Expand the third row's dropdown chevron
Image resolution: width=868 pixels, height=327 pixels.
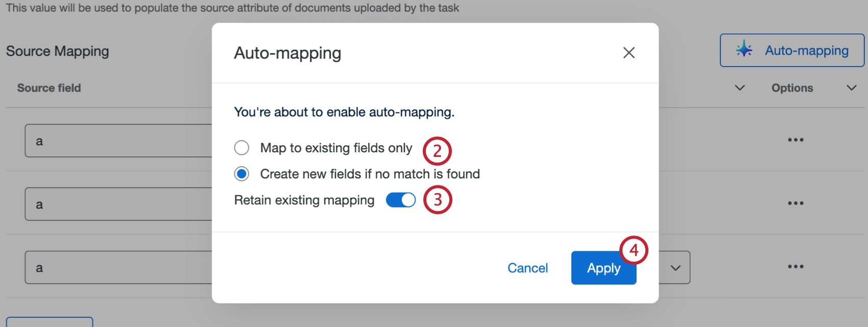(x=675, y=268)
